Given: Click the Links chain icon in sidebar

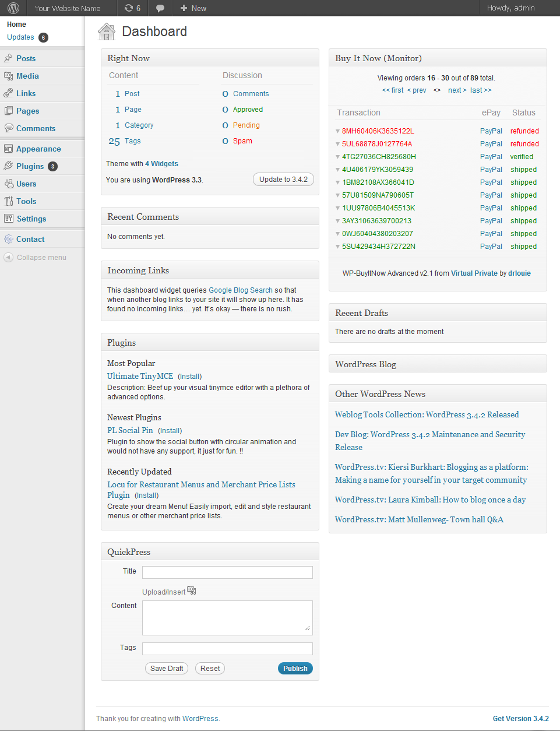Looking at the screenshot, I should click(8, 93).
